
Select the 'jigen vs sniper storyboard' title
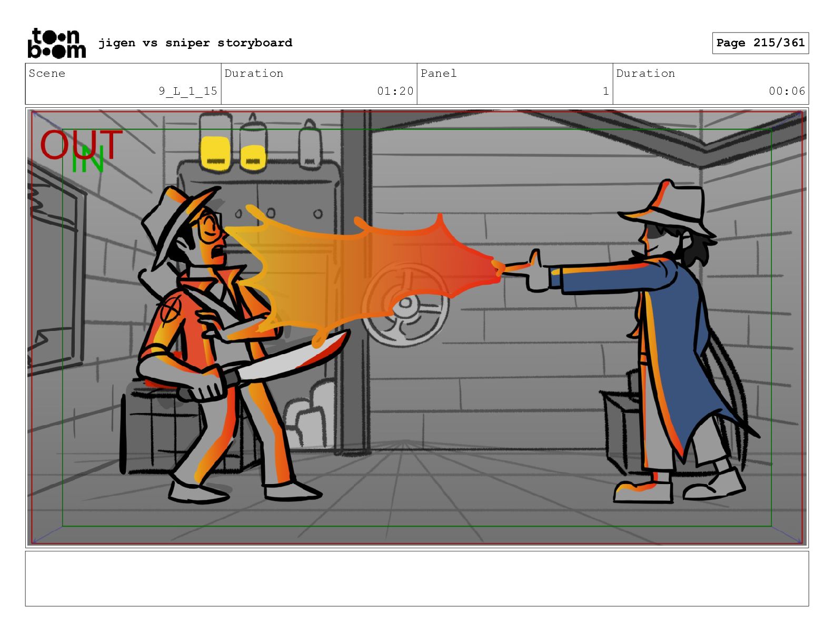click(195, 43)
